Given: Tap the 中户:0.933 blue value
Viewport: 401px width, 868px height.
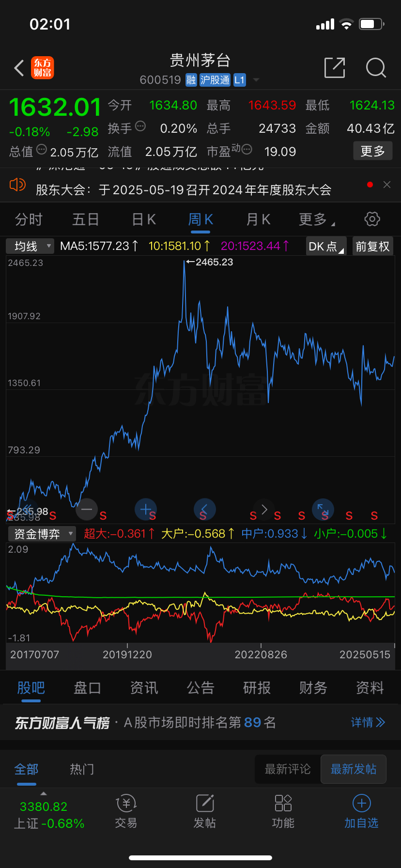Looking at the screenshot, I should tap(274, 534).
